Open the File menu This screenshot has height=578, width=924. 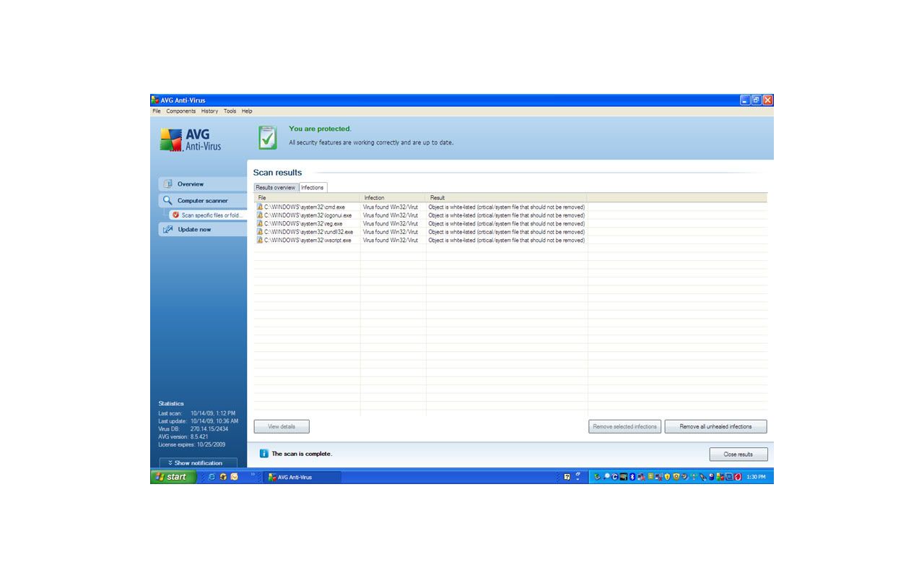157,111
